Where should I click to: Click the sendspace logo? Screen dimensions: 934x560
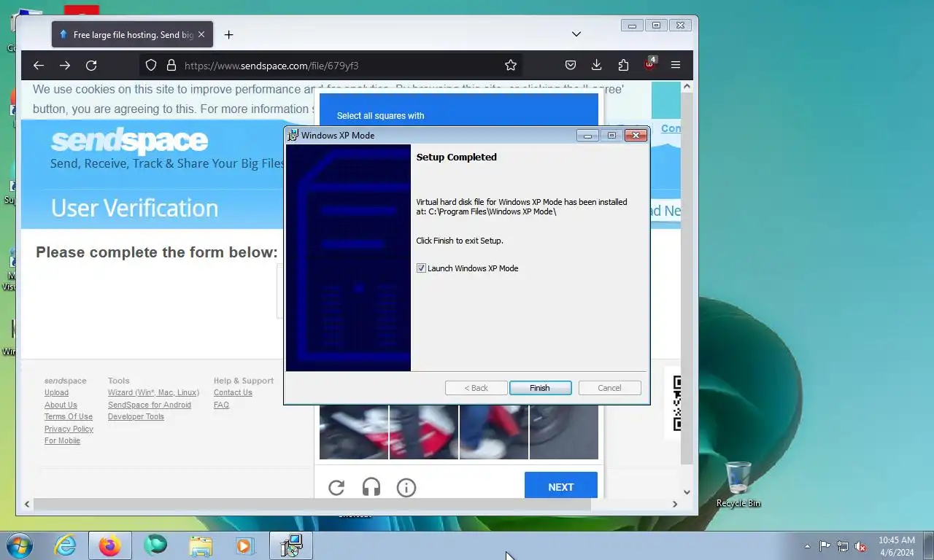coord(129,141)
